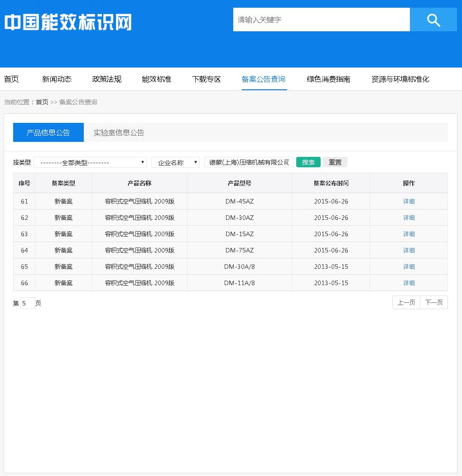This screenshot has width=462, height=476.
Task: Click sequence number 64 cell
Action: coord(24,250)
